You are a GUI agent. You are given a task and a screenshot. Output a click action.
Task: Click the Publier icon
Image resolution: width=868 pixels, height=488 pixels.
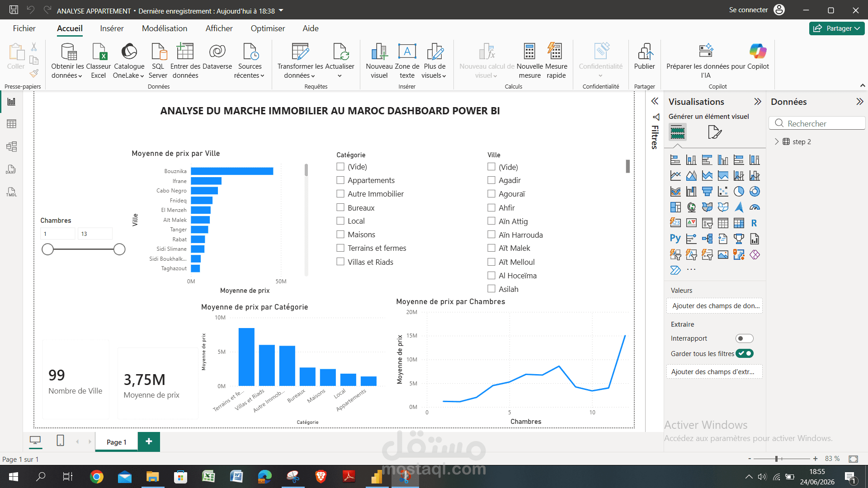point(645,57)
